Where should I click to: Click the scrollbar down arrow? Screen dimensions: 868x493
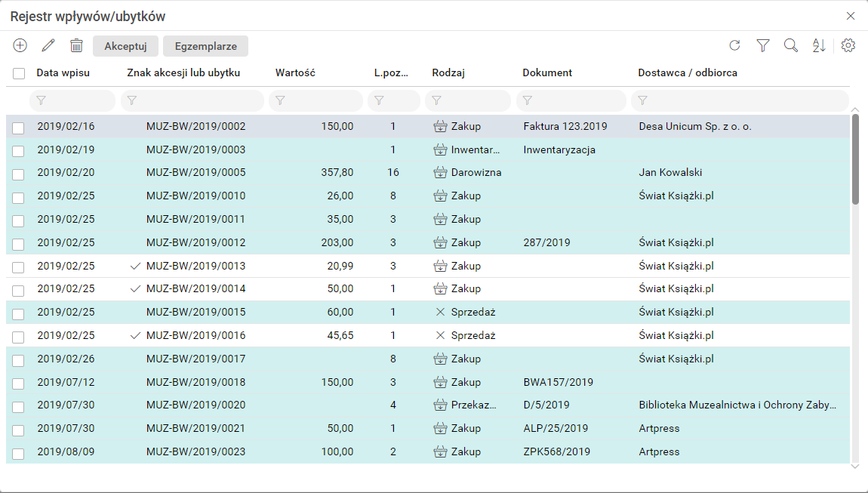854,467
